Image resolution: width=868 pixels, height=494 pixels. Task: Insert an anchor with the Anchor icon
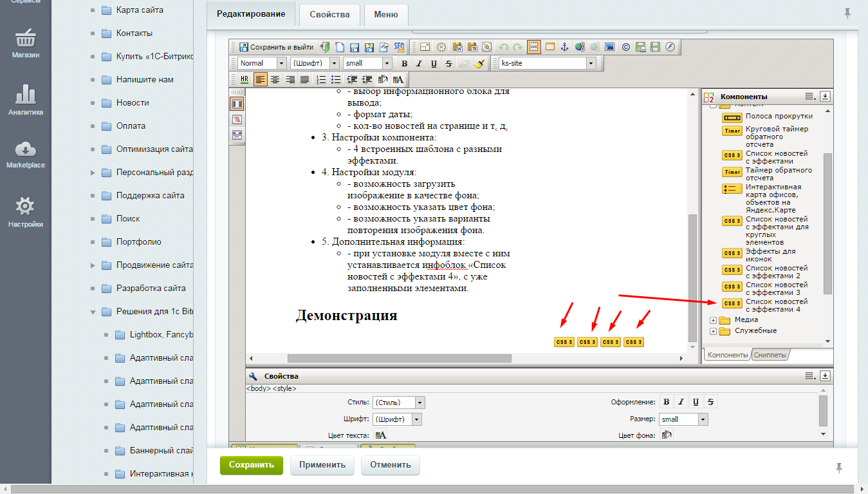(564, 46)
